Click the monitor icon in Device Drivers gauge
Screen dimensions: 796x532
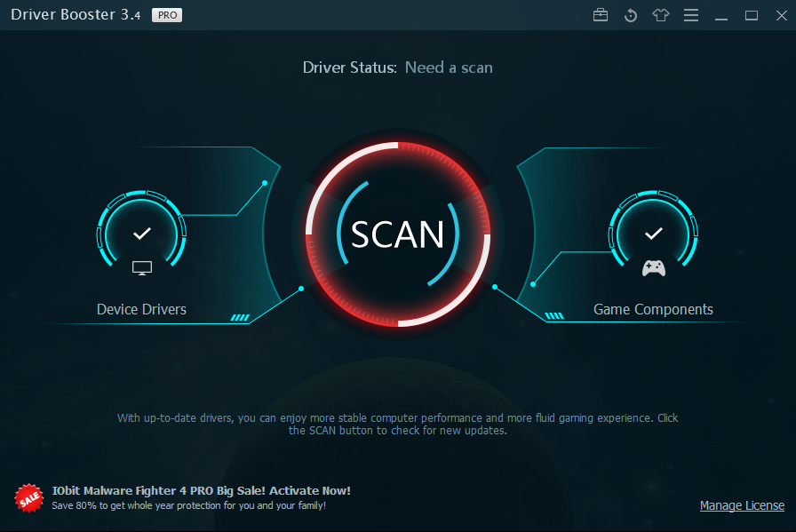point(141,266)
